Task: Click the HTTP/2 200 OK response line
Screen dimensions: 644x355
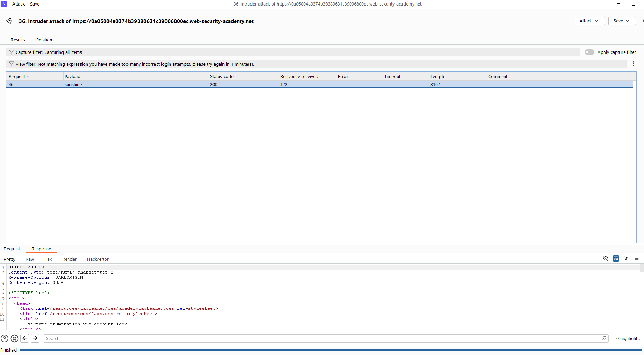Action: (26, 267)
